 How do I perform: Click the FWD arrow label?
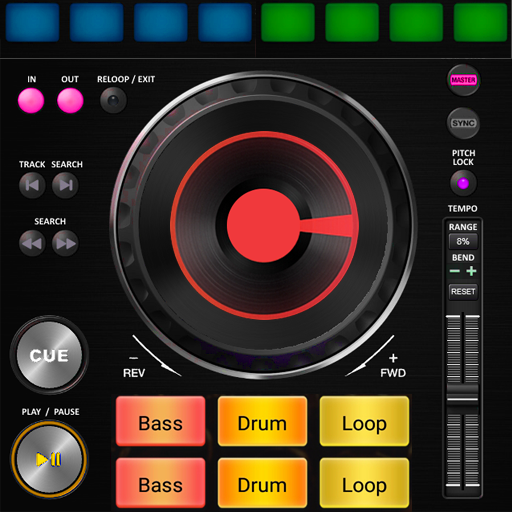tap(393, 373)
